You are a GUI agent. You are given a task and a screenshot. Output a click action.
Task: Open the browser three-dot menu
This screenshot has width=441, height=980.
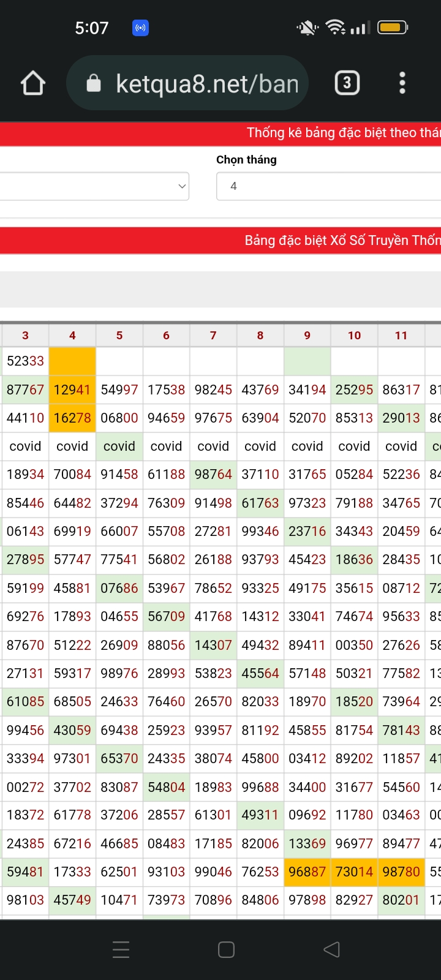click(402, 83)
